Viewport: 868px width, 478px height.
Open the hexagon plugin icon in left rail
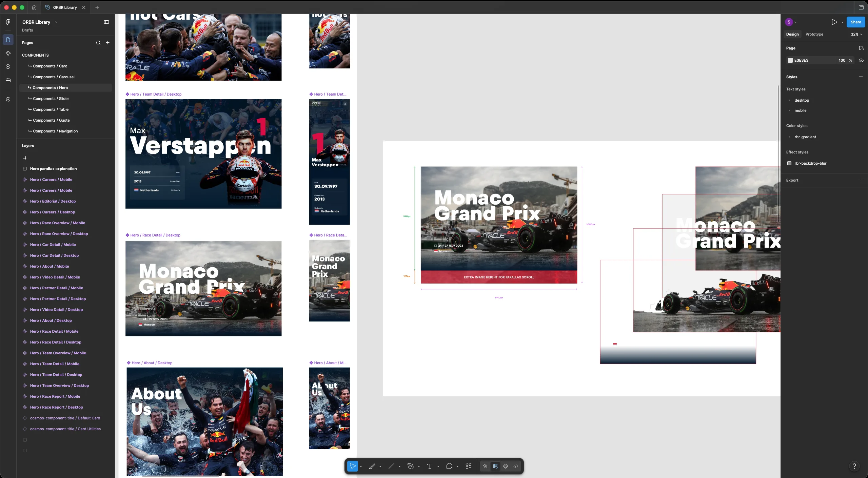coord(8,99)
